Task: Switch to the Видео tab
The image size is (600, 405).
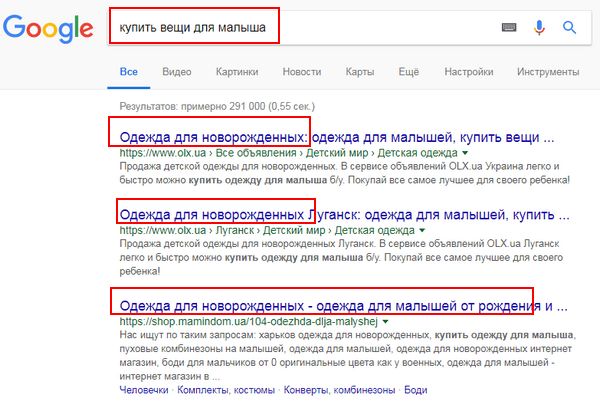Action: (177, 72)
